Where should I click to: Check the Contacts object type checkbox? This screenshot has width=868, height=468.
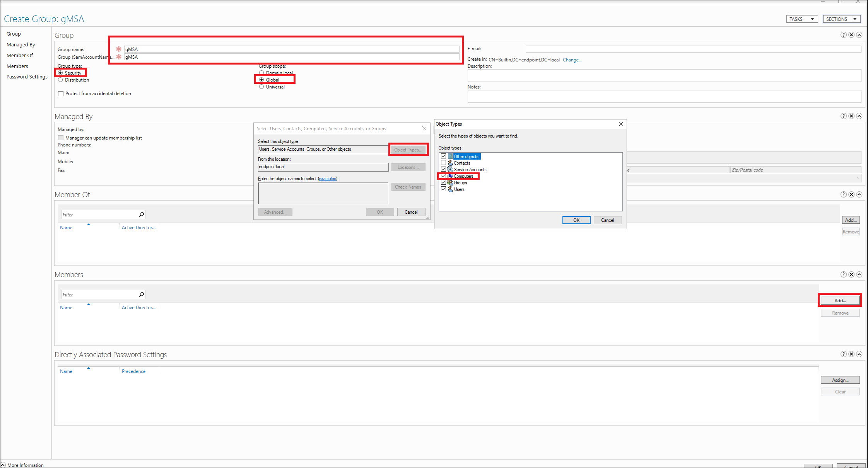(x=443, y=163)
